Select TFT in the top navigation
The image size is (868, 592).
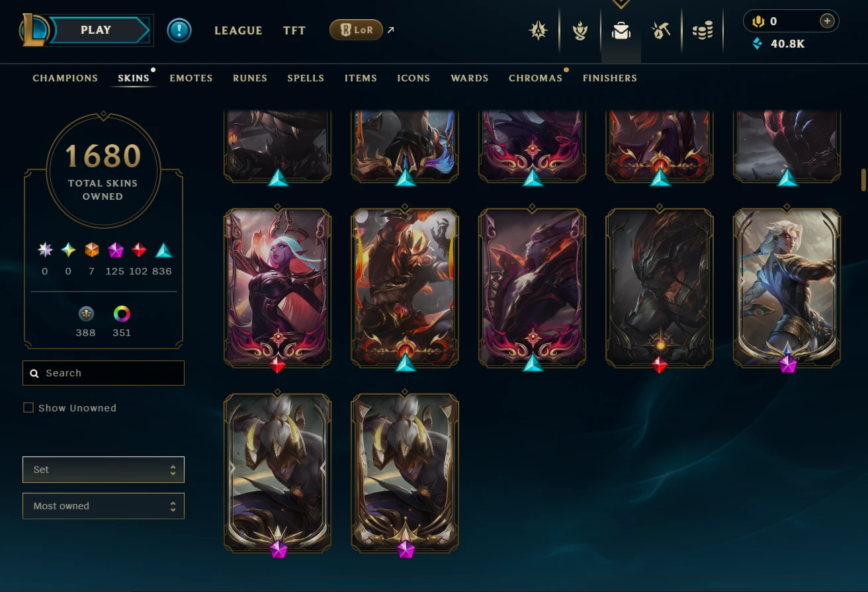click(x=294, y=30)
